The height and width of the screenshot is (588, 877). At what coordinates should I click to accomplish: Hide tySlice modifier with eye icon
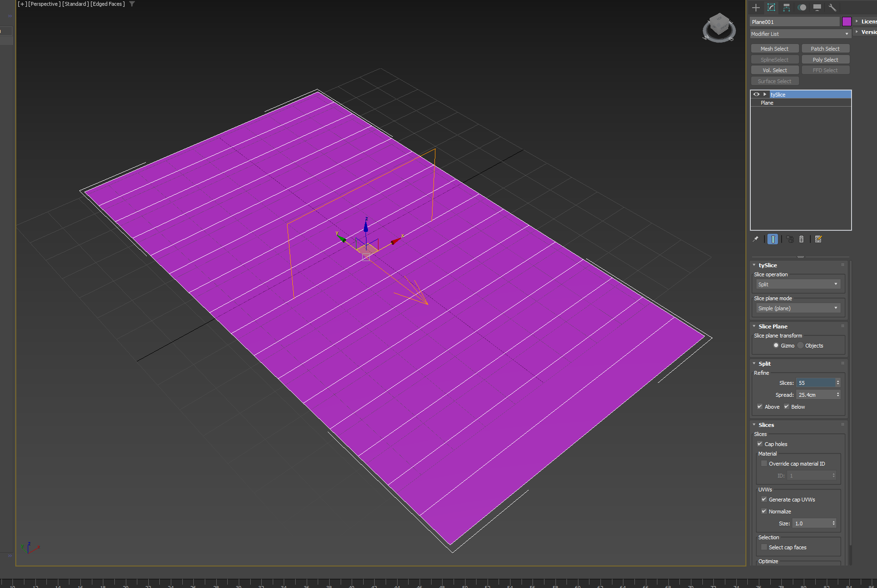756,94
